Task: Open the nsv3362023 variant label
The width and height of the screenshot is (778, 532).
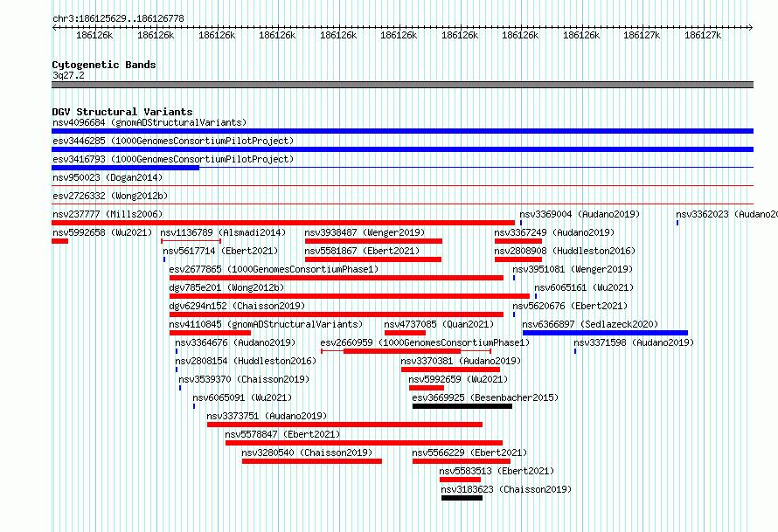Action: pyautogui.click(x=726, y=214)
